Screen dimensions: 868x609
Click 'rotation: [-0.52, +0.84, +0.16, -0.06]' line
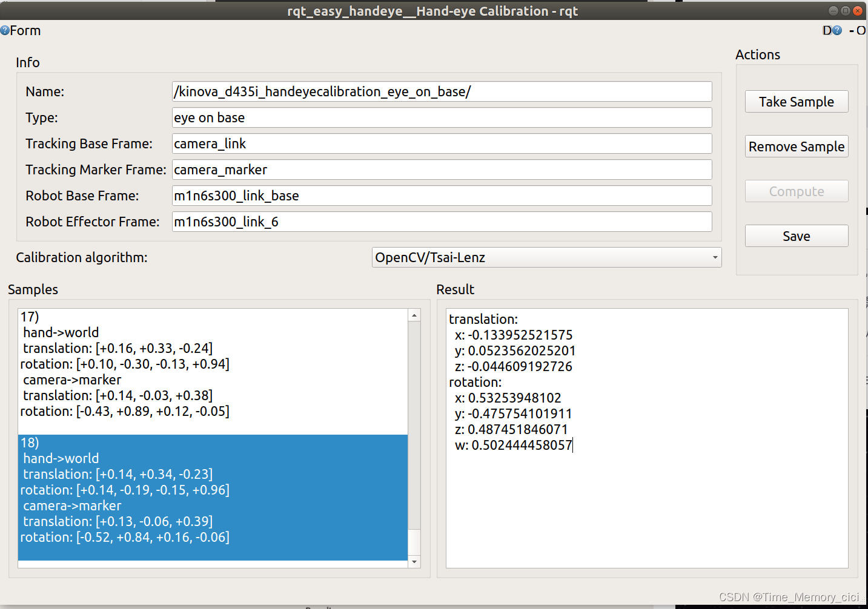[x=125, y=537]
